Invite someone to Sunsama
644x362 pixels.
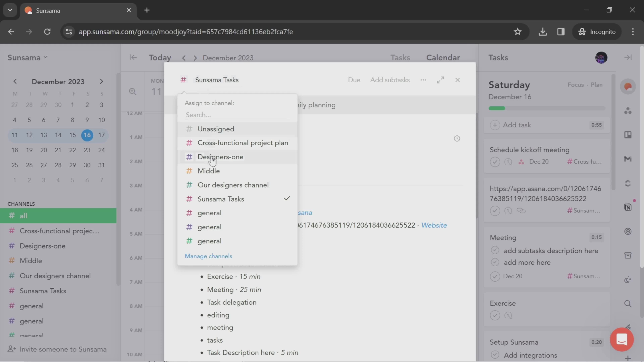57,349
